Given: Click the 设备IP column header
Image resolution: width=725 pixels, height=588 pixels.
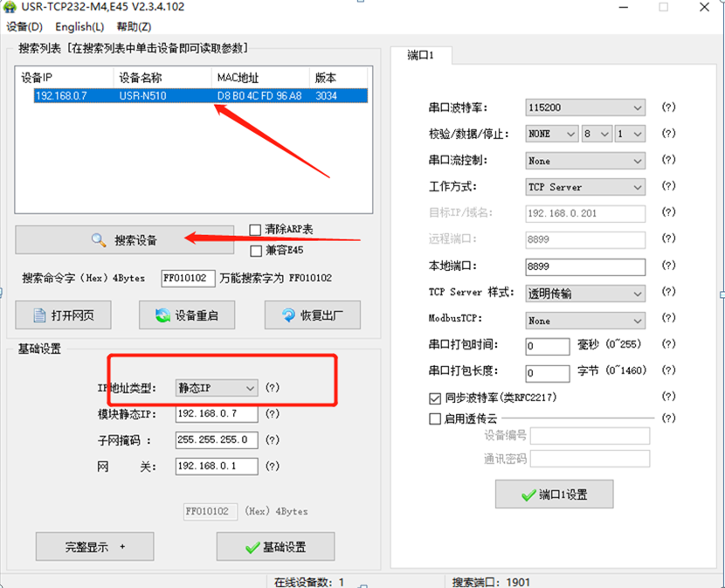Looking at the screenshot, I should tap(65, 78).
